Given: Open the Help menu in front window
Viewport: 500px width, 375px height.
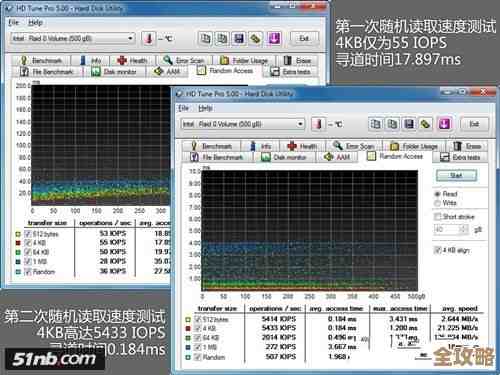Looking at the screenshot, I should point(205,108).
